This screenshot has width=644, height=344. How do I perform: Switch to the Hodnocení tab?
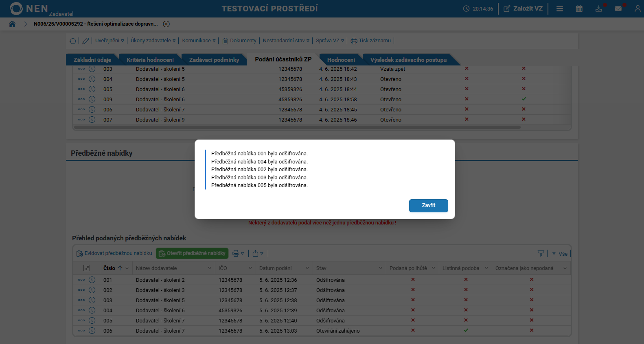341,60
